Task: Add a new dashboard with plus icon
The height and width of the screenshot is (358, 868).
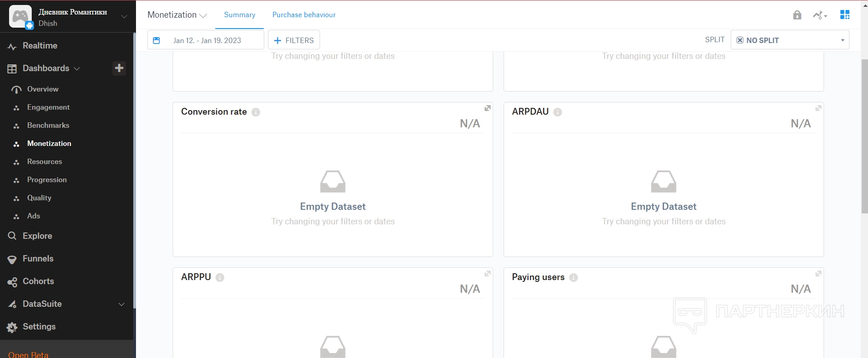Action: 119,68
